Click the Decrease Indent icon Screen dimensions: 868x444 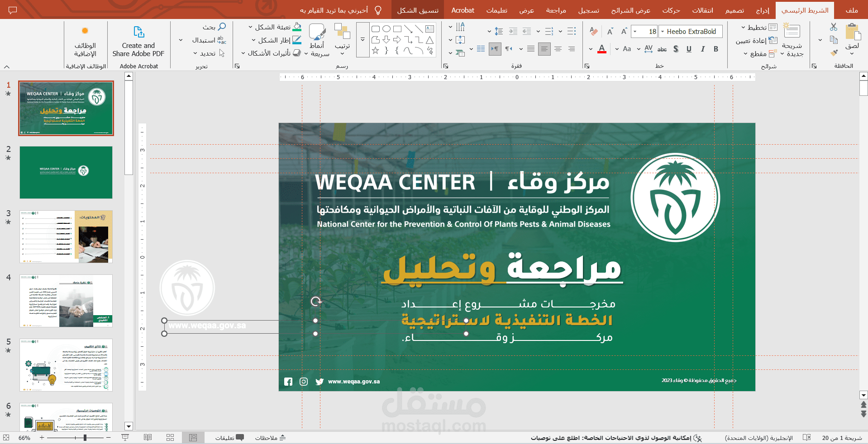click(x=527, y=32)
